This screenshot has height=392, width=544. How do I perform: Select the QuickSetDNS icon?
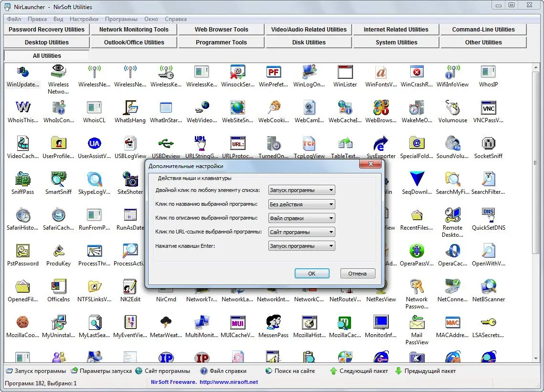pos(488,215)
